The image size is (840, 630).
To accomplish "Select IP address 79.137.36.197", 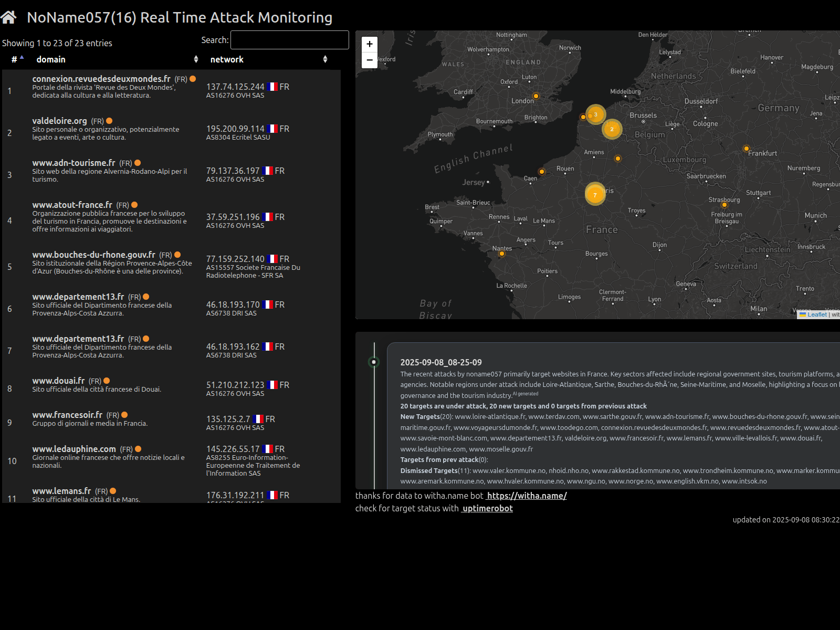I will tap(233, 171).
